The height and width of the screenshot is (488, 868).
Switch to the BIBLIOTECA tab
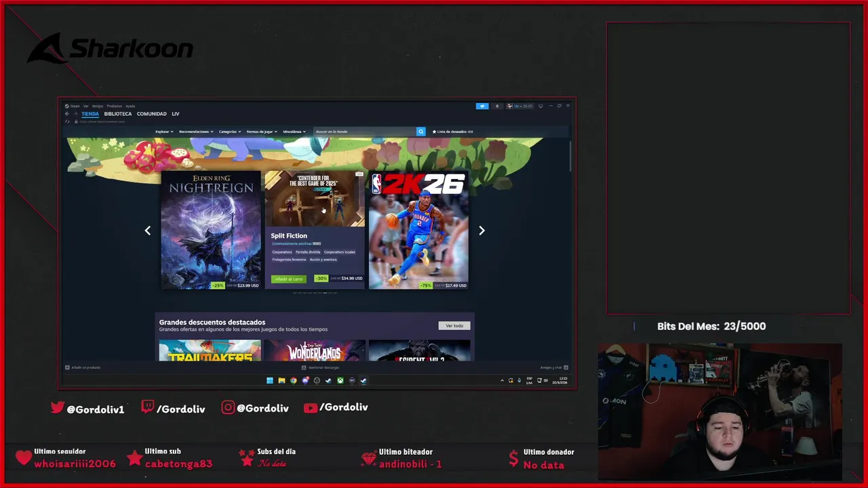point(118,114)
